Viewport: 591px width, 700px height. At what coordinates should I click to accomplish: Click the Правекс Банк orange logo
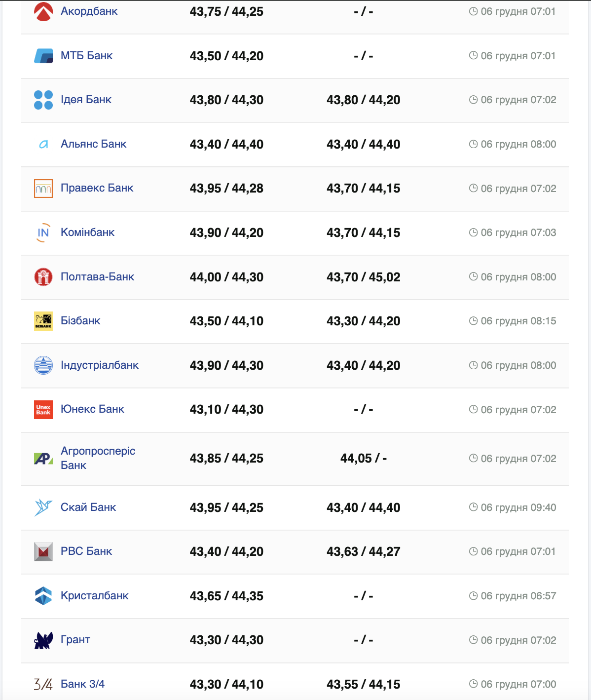[x=43, y=188]
